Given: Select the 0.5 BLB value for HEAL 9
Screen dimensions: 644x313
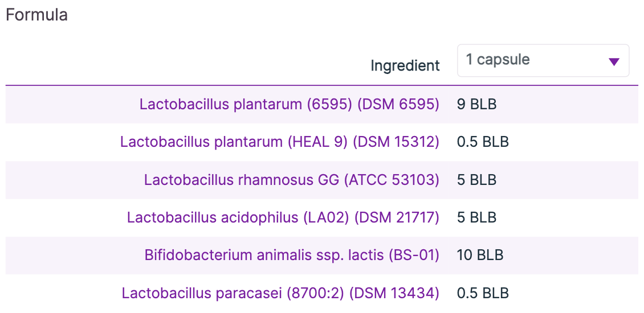Looking at the screenshot, I should 483,142.
